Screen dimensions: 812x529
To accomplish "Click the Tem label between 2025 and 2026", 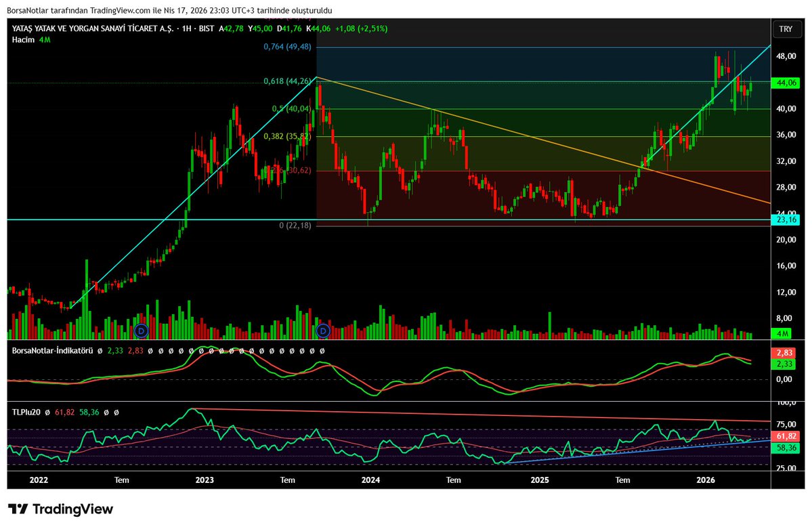I will (622, 480).
